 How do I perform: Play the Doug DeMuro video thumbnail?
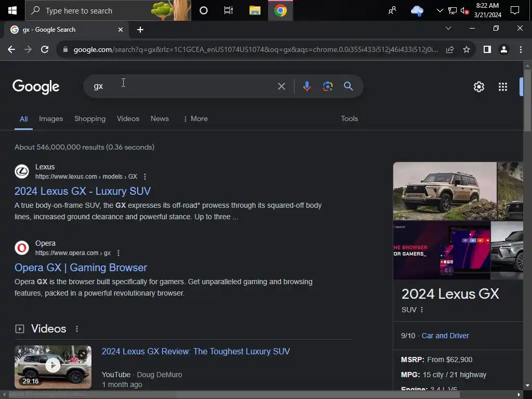[x=53, y=367]
